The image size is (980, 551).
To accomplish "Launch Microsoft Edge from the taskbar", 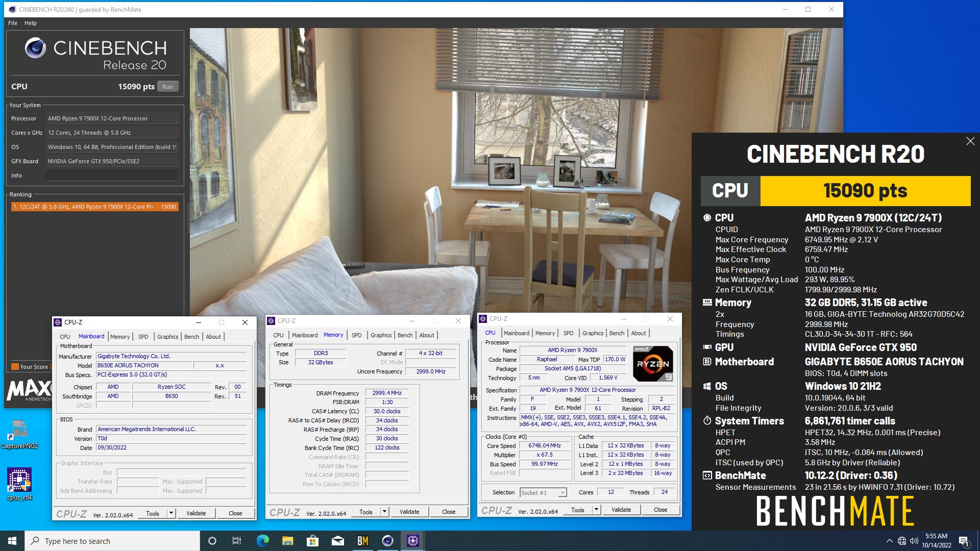I will 262,541.
